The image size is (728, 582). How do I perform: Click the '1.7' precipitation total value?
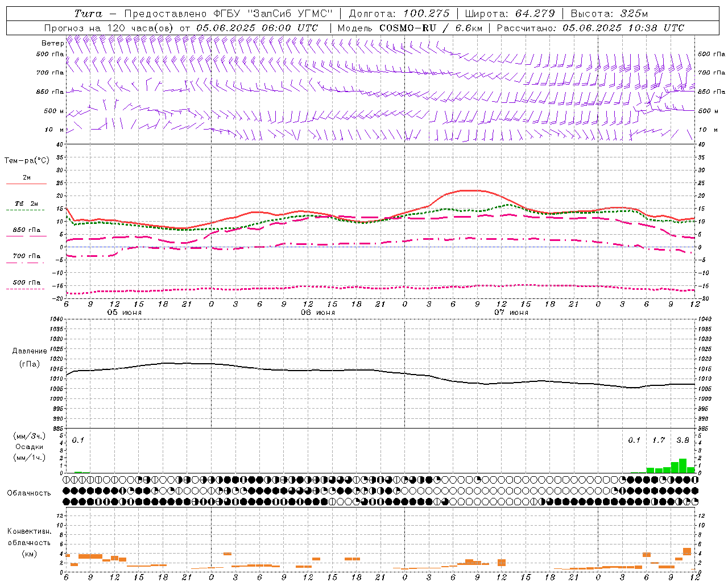coord(659,440)
